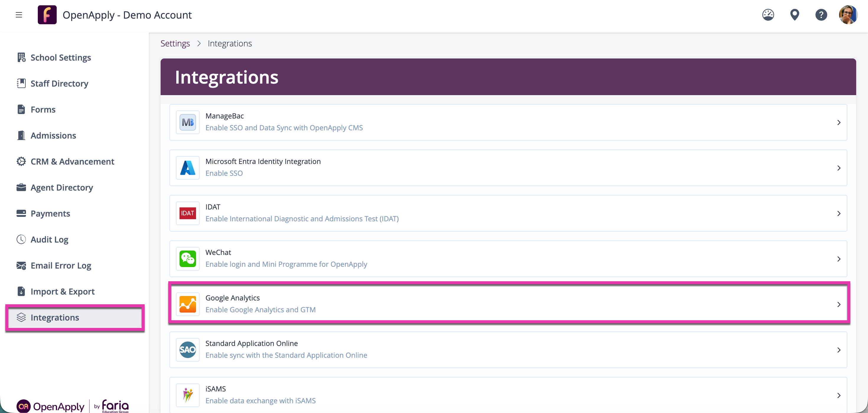Click the Forms document icon

[21, 109]
